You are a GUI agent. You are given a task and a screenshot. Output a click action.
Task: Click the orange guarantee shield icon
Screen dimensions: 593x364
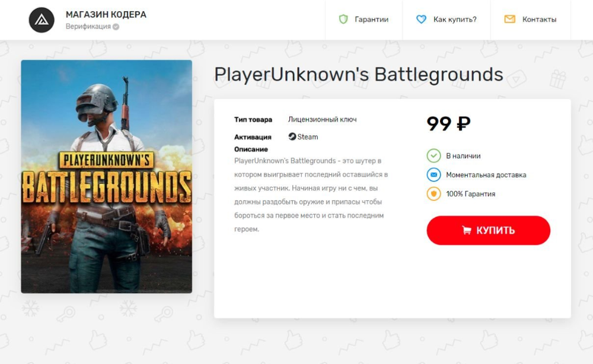[x=434, y=194]
